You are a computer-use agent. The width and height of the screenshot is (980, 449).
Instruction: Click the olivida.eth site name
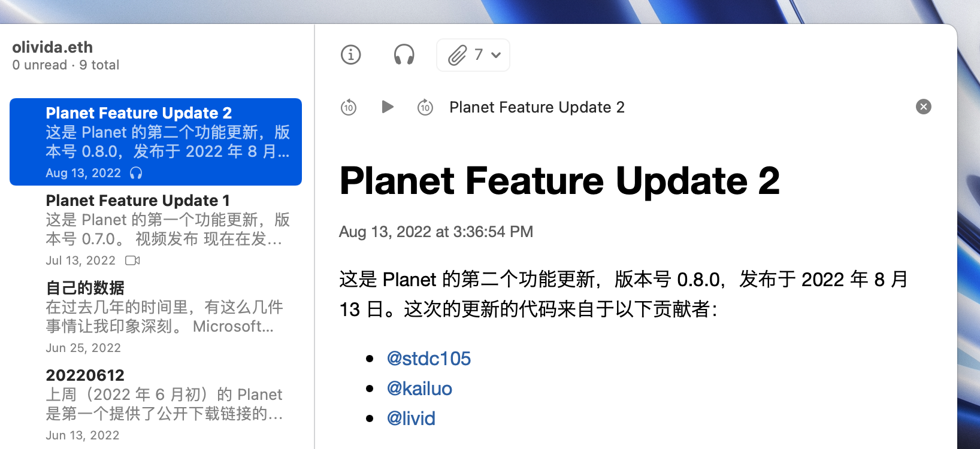[52, 47]
